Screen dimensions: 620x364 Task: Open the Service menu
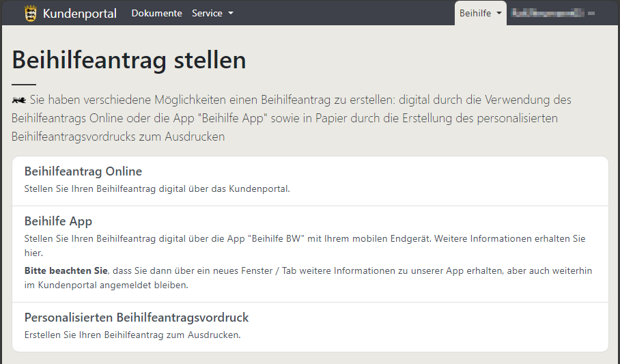point(207,13)
